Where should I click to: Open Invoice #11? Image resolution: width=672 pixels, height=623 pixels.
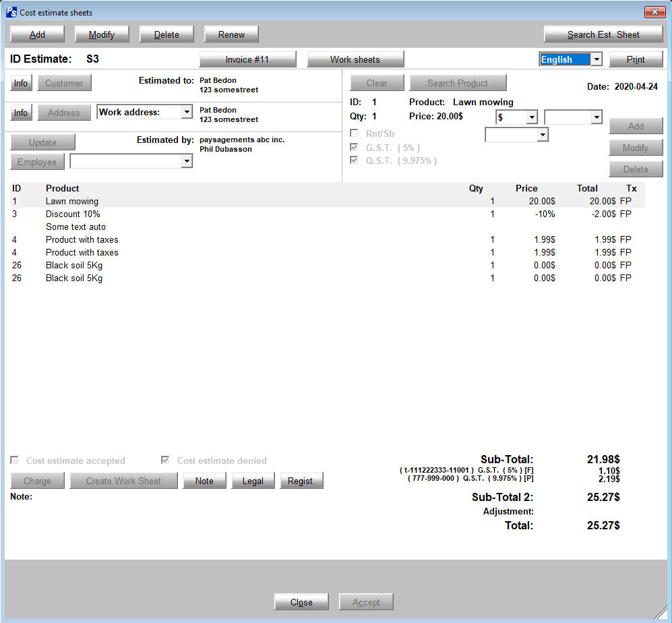point(247,59)
